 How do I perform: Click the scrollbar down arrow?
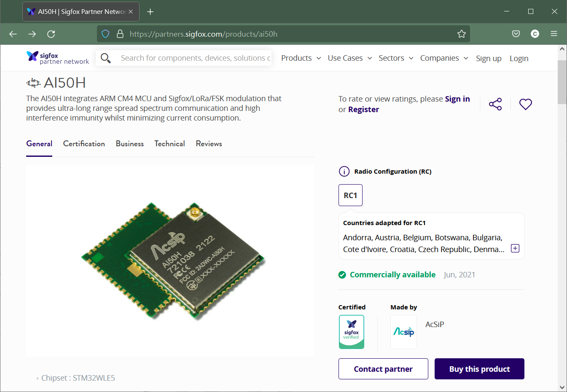click(x=562, y=387)
